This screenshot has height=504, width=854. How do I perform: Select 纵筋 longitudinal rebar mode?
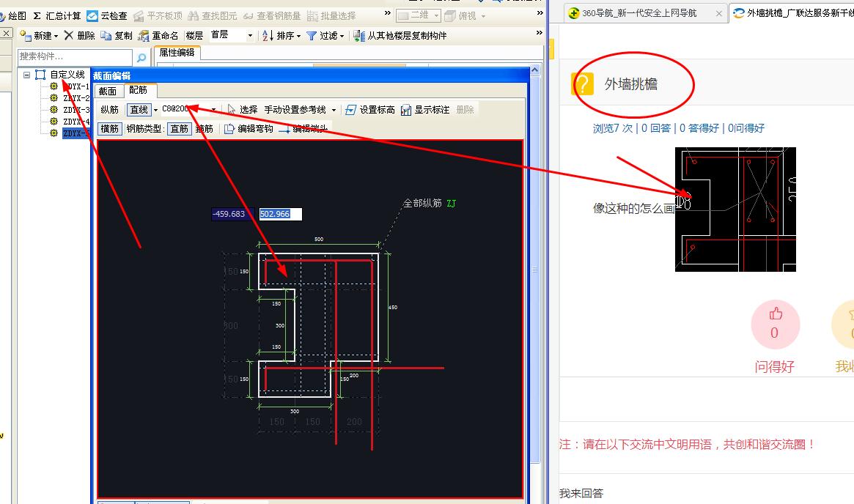(109, 109)
